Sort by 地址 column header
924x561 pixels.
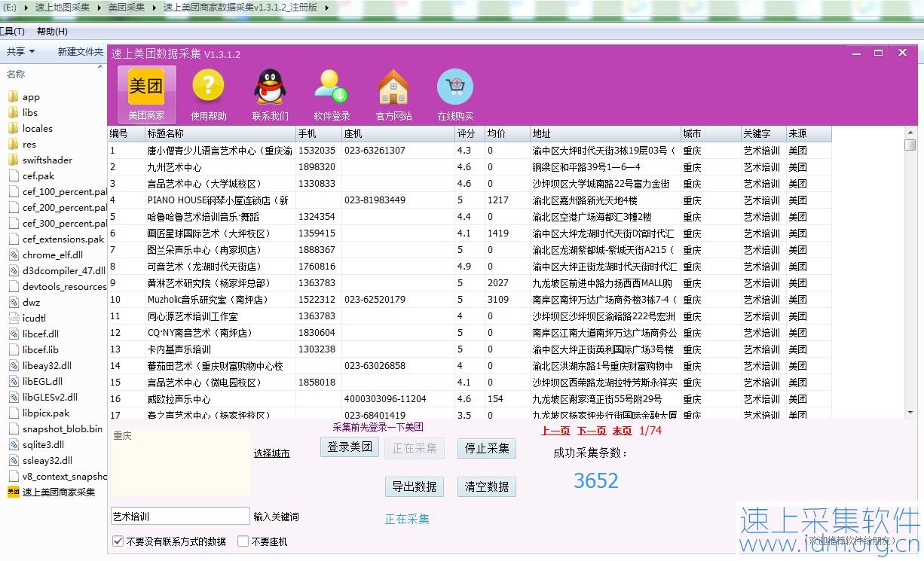tap(605, 133)
